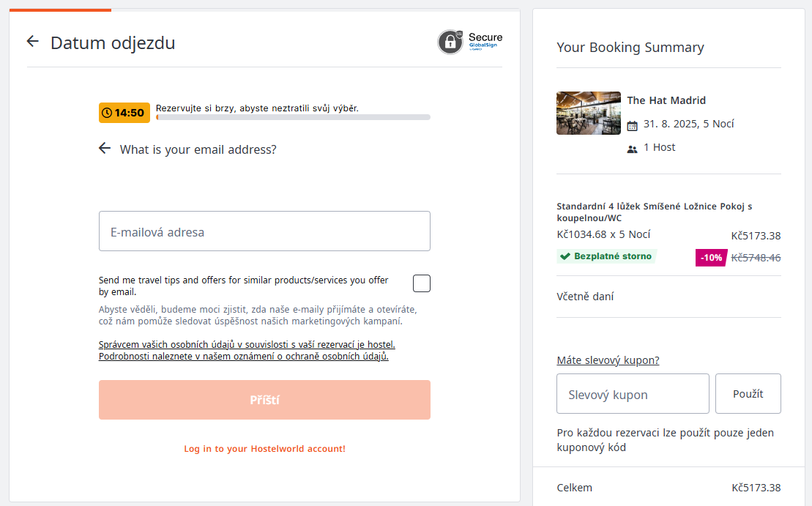Click the reservation timer progress bar
The width and height of the screenshot is (812, 506).
pos(293,117)
